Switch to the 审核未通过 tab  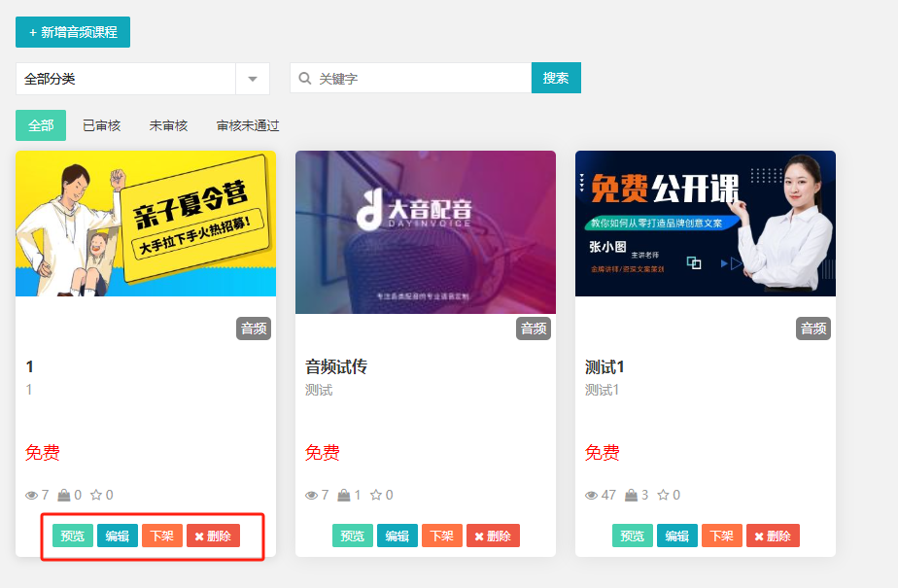coord(248,125)
